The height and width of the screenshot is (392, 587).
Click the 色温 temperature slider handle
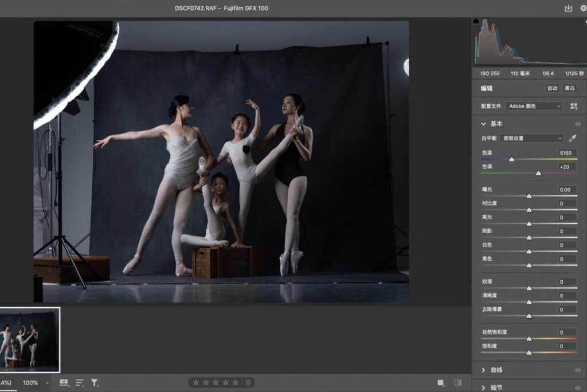coord(511,159)
